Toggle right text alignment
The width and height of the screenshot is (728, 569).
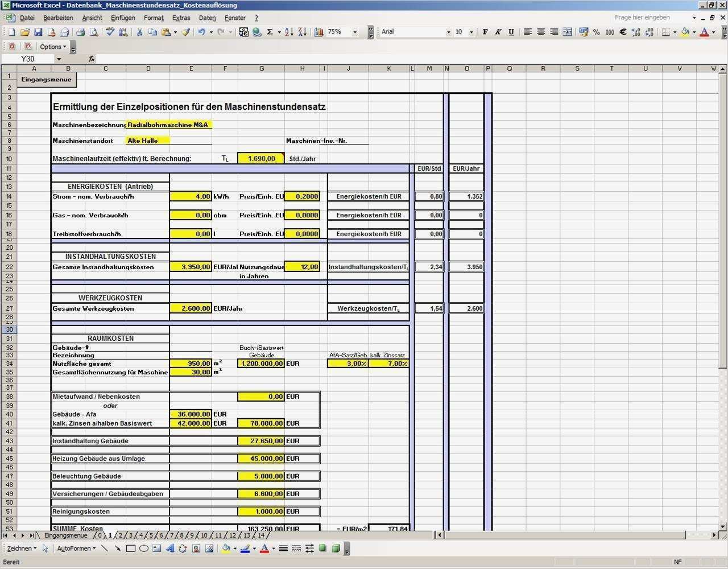pyautogui.click(x=554, y=32)
